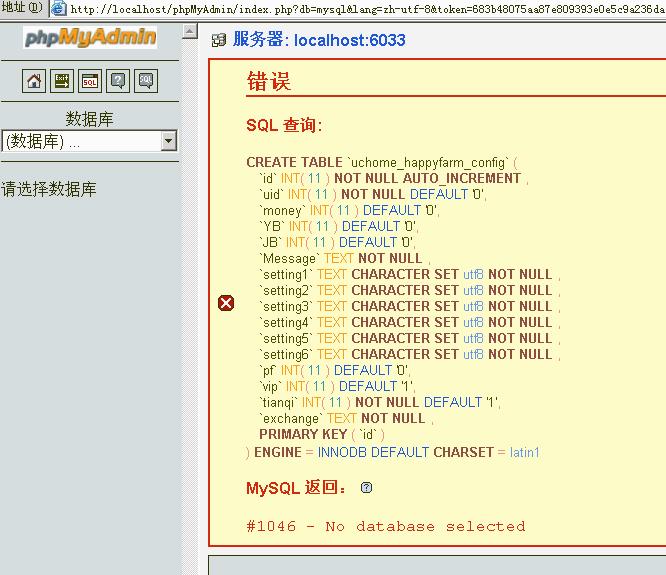
Task: Click the `setting6` column definition
Action: [x=409, y=354]
